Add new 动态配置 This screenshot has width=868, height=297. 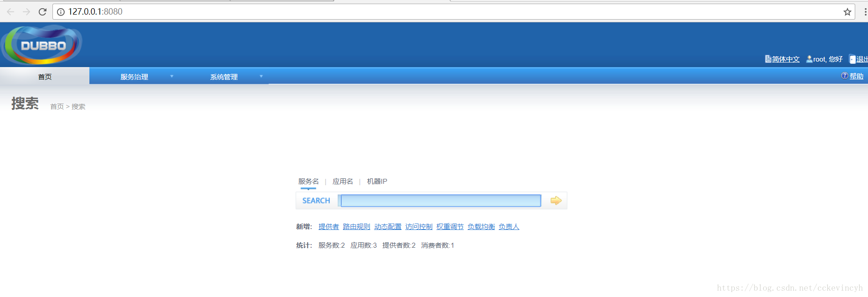coord(388,227)
